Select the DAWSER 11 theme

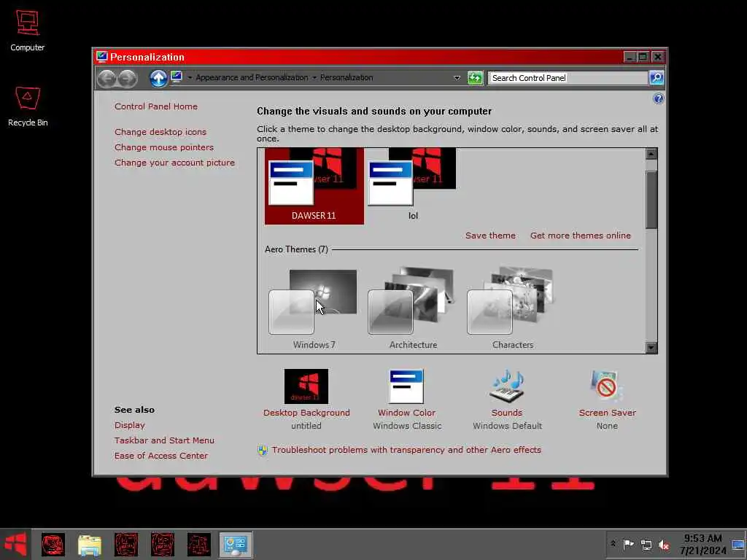tap(314, 186)
